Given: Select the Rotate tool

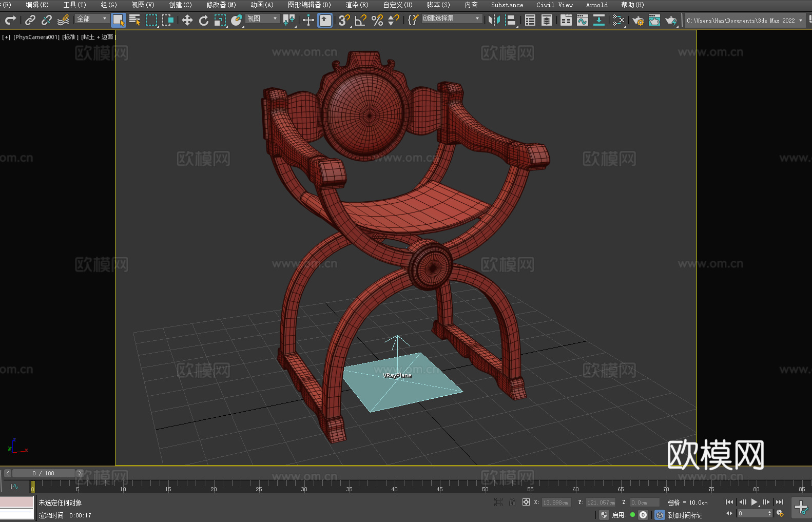Looking at the screenshot, I should click(204, 20).
